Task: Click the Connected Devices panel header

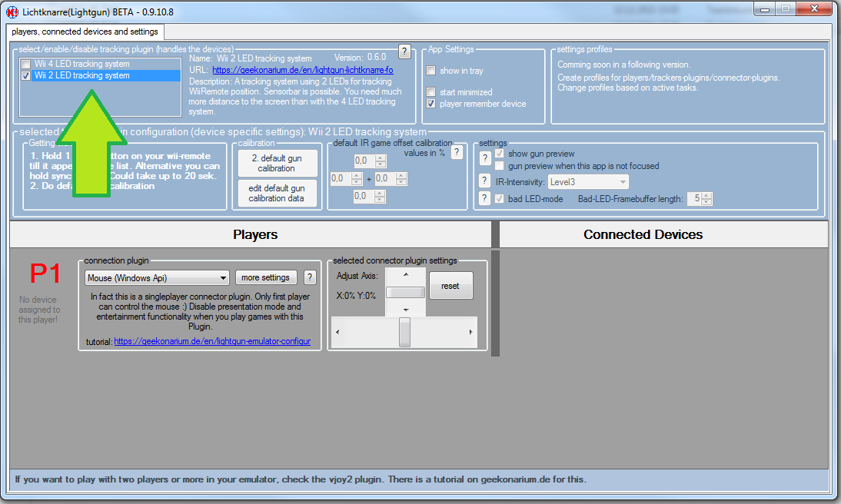Action: click(664, 234)
